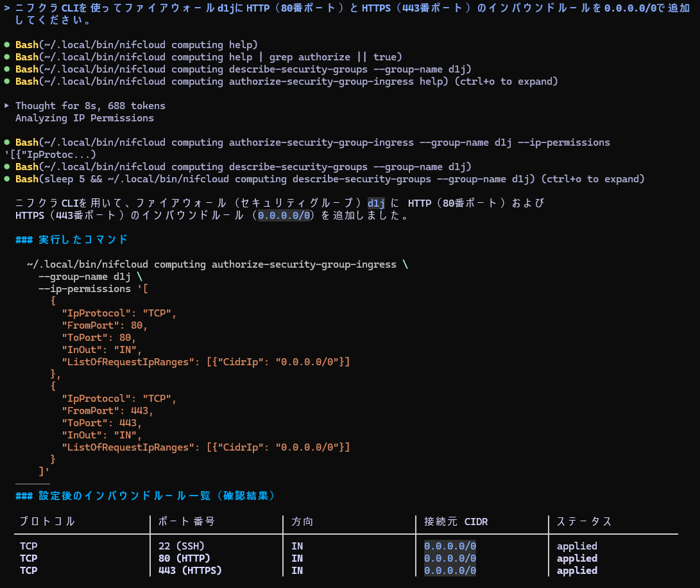Screen dimensions: 700x588
Task: Click the prompt '>' symbol at the top
Action: pos(6,8)
